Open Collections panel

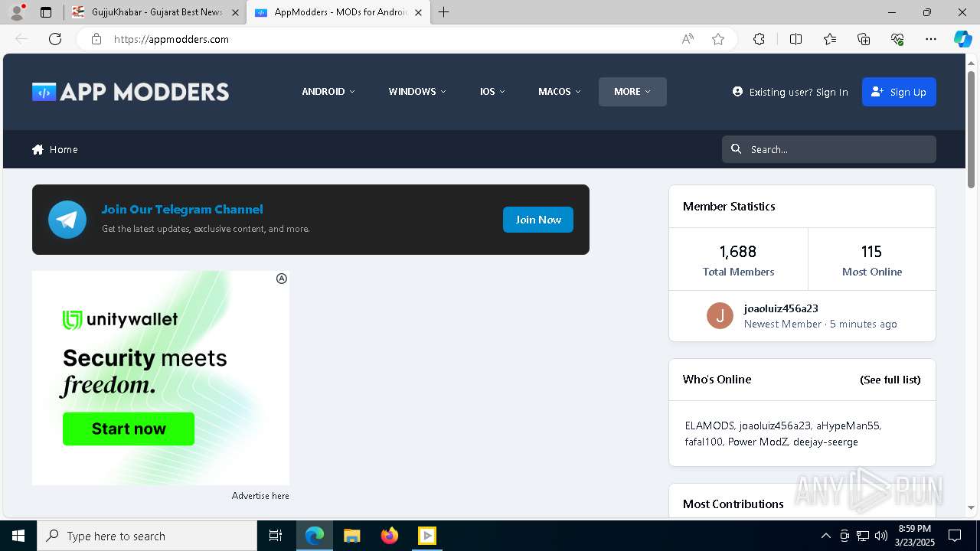click(864, 39)
